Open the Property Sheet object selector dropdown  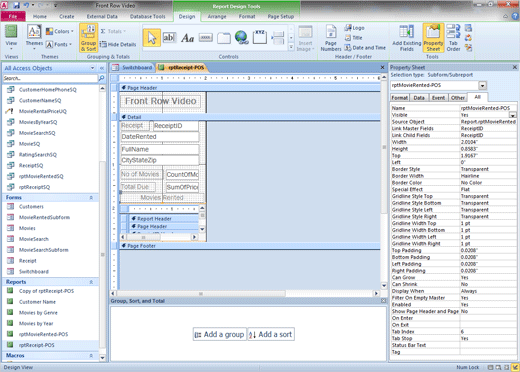pos(482,86)
